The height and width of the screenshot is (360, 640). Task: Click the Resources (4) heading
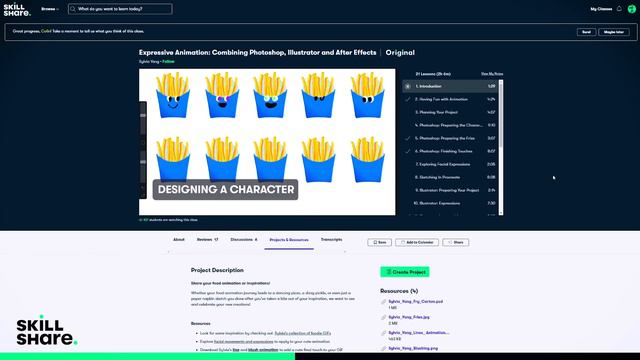pos(399,291)
